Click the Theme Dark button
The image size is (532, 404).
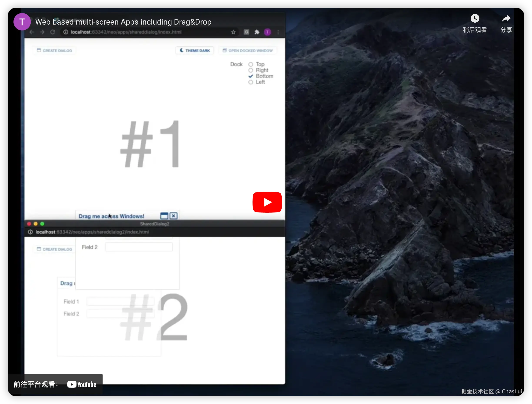pyautogui.click(x=195, y=50)
